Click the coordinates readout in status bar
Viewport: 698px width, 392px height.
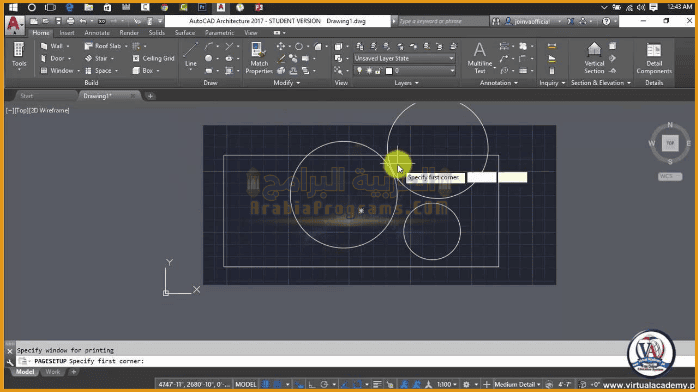(x=194, y=384)
